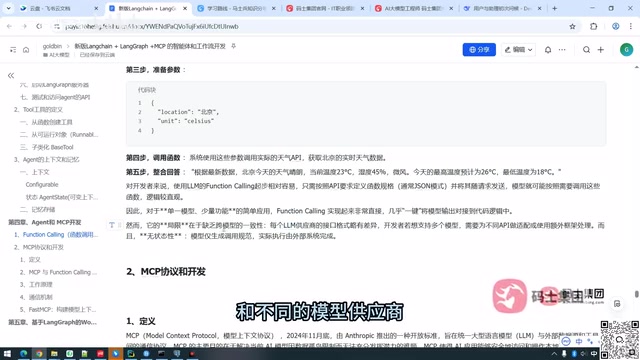Select the 新版Langchain + LangGraph tab
640x360 pixels.
pyautogui.click(x=148, y=8)
